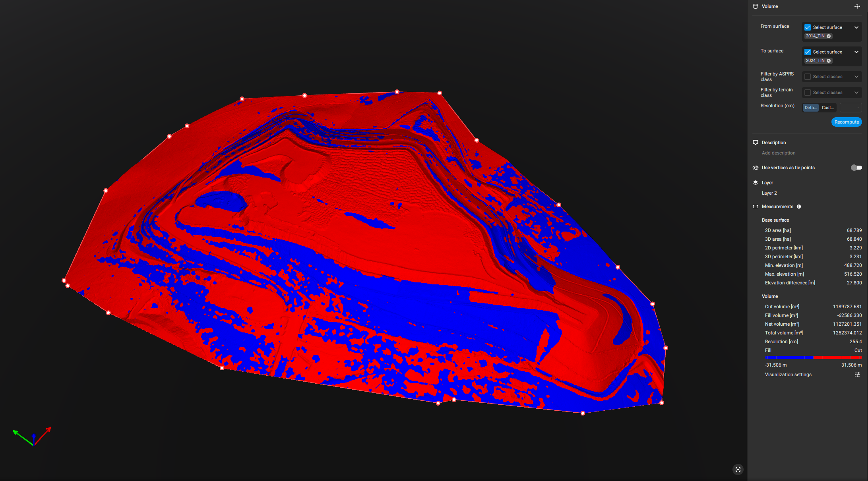The height and width of the screenshot is (481, 868).
Task: Open Visualization settings sliders icon
Action: point(857,375)
